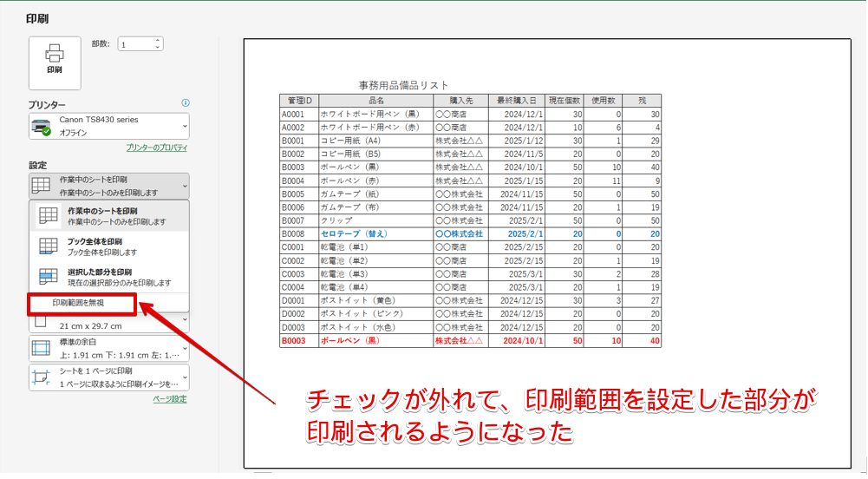
Task: Select 作業中のシートを印刷 option in the list
Action: (109, 216)
